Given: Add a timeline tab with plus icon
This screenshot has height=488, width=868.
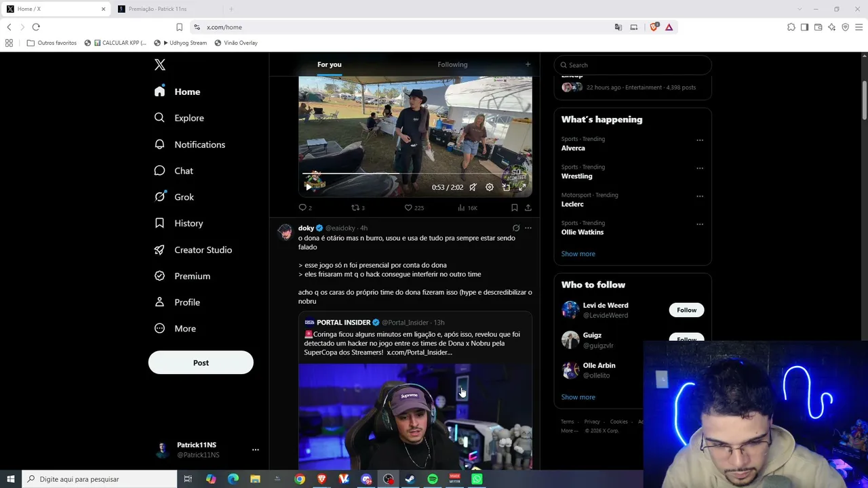Looking at the screenshot, I should pyautogui.click(x=528, y=64).
